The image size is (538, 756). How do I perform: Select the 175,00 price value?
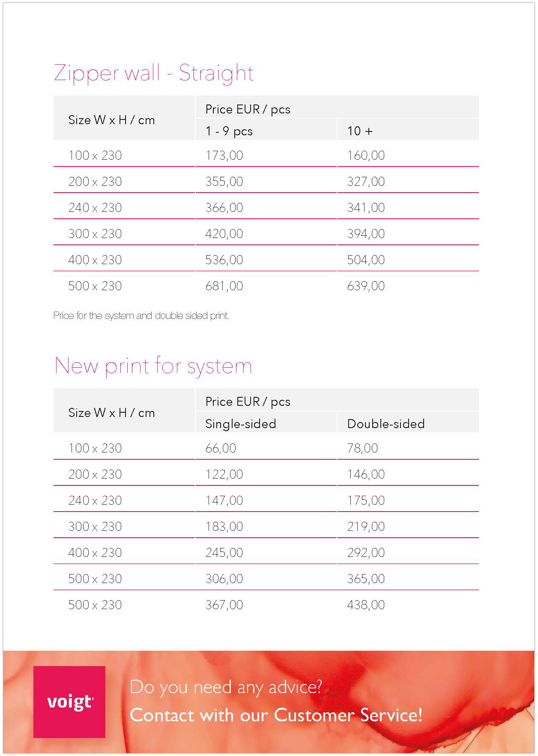tap(366, 500)
